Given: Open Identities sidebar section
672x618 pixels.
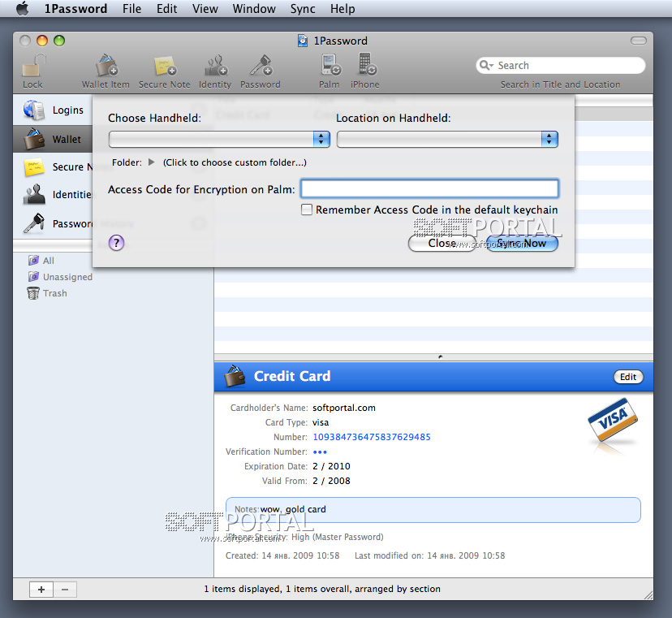Looking at the screenshot, I should click(53, 195).
